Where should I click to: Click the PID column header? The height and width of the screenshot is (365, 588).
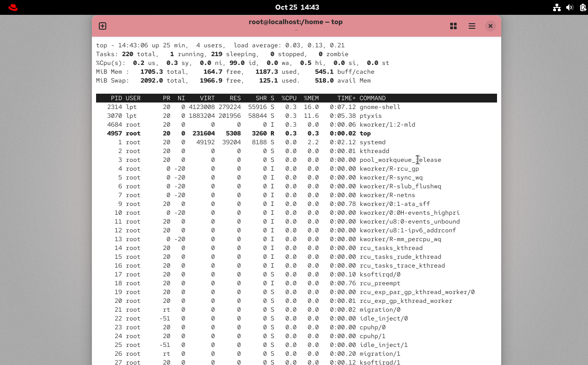click(116, 98)
